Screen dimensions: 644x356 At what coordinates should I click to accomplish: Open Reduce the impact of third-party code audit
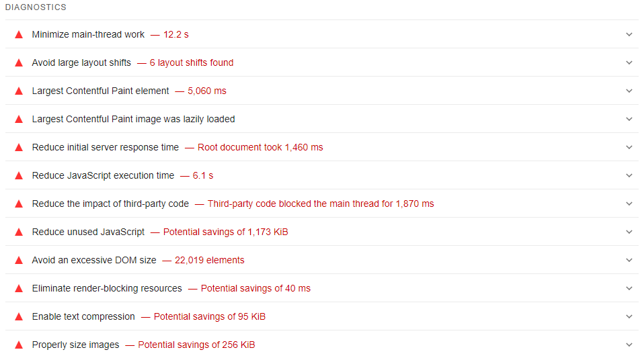[x=110, y=204]
